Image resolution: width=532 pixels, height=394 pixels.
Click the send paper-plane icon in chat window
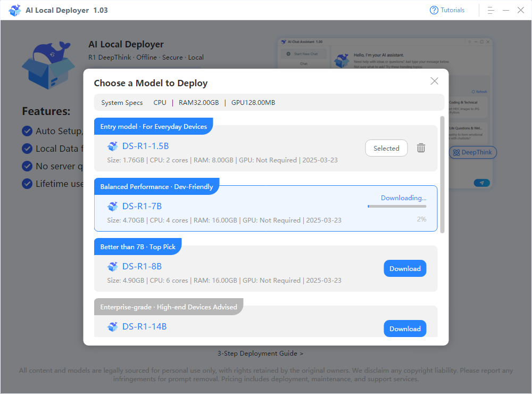pyautogui.click(x=481, y=183)
